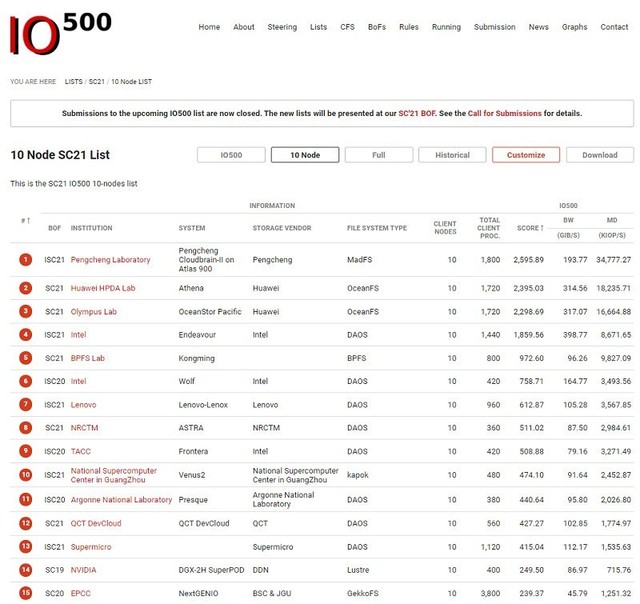Open the Submission page
Image resolution: width=640 pixels, height=604 pixels.
point(494,27)
